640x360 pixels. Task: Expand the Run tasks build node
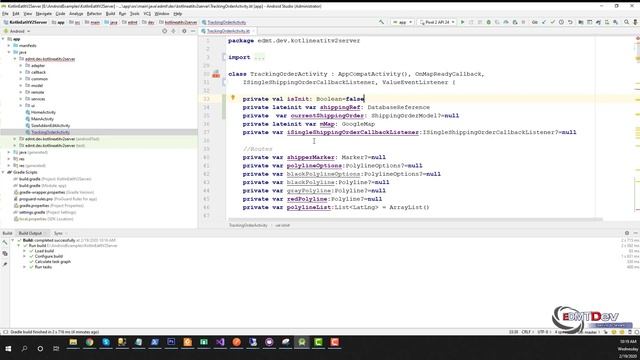coord(24,267)
